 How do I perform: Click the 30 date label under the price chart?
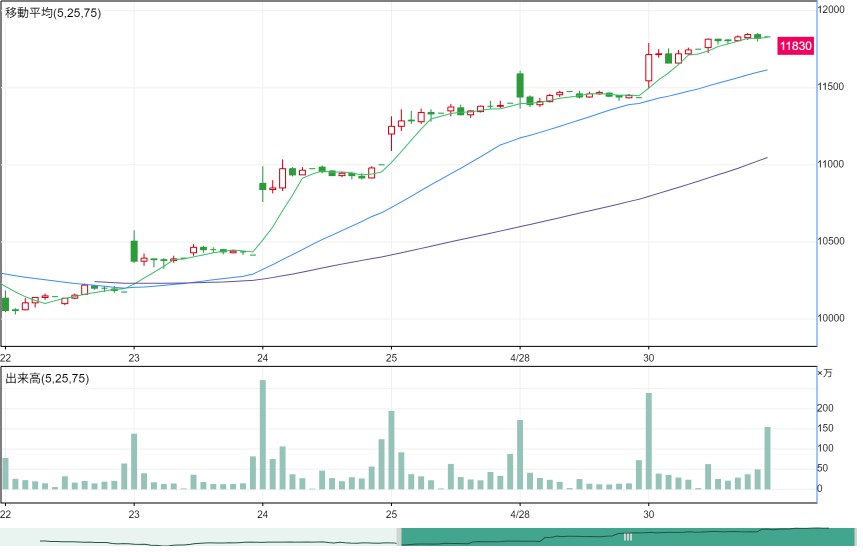(x=649, y=358)
